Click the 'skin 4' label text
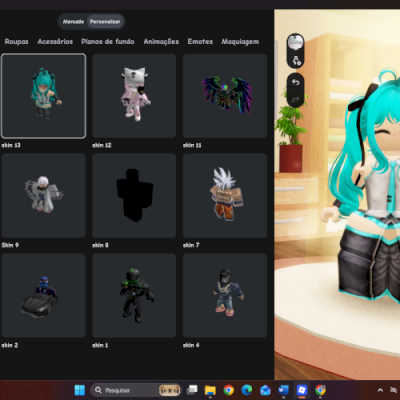Viewport: 400px width, 400px height. pos(191,345)
